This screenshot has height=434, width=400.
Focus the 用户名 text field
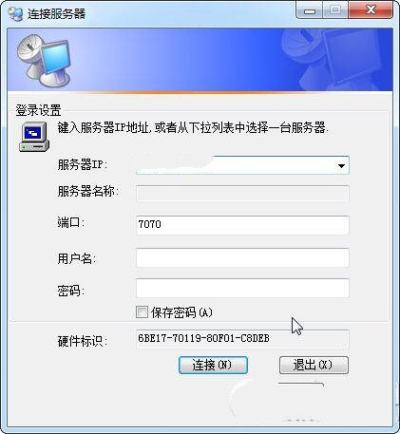(x=242, y=258)
